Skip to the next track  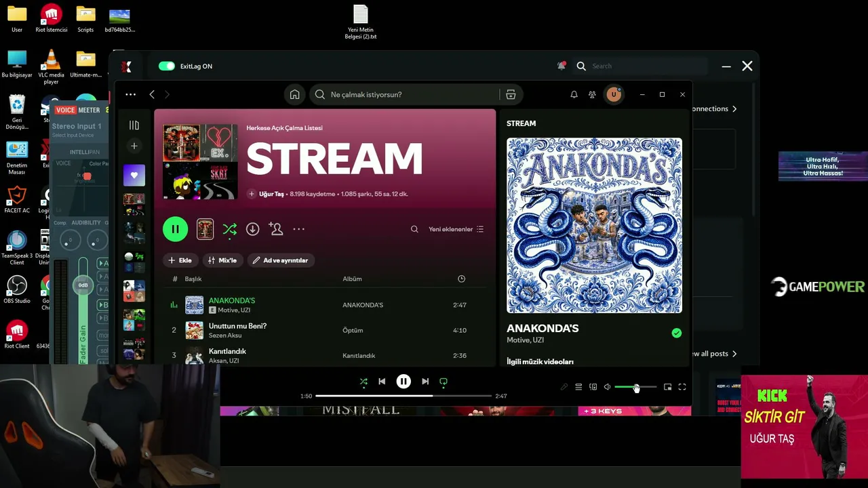[425, 382]
